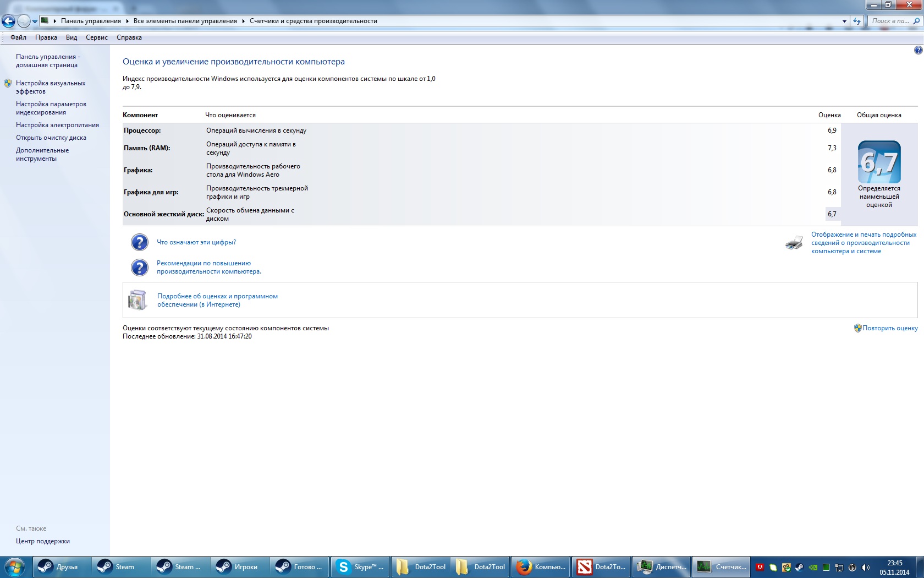Open Firefox window in the taskbar
The image size is (924, 578).
(541, 567)
